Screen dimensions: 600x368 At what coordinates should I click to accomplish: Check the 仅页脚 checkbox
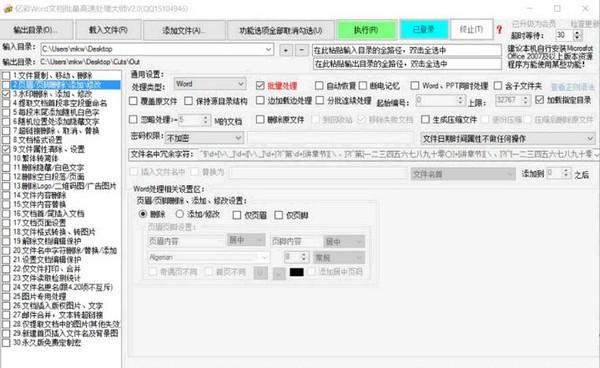(x=279, y=215)
